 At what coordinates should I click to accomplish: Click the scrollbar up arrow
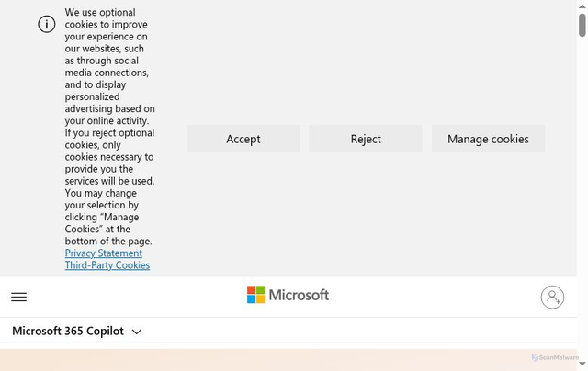tap(582, 6)
